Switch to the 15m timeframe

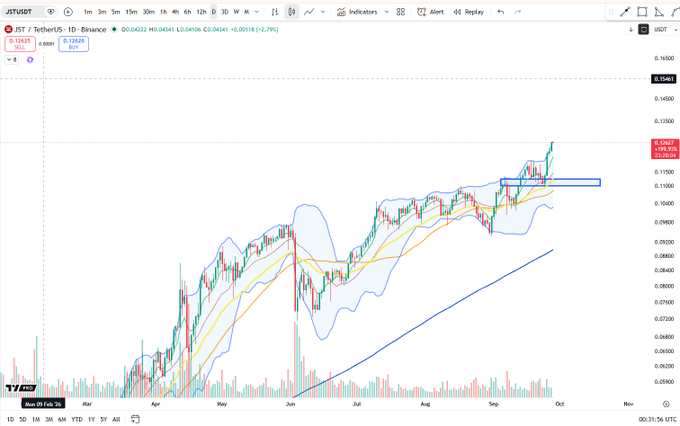click(131, 12)
